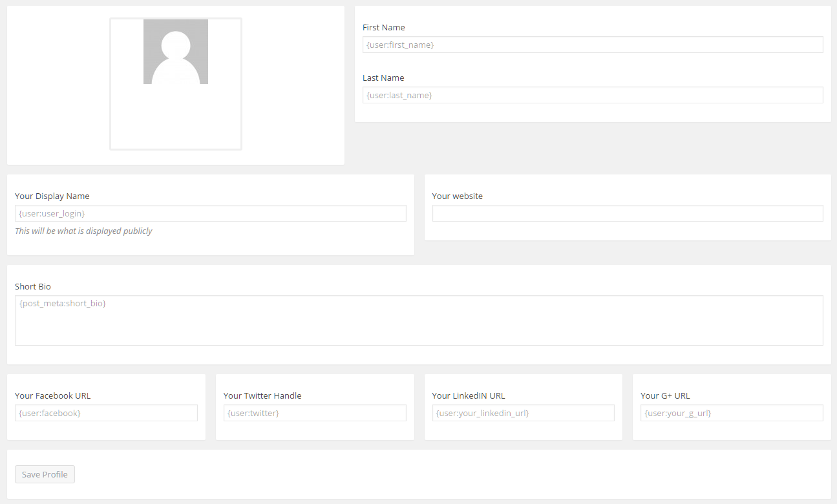
Task: Click the Your G+ URL field
Action: coord(732,413)
